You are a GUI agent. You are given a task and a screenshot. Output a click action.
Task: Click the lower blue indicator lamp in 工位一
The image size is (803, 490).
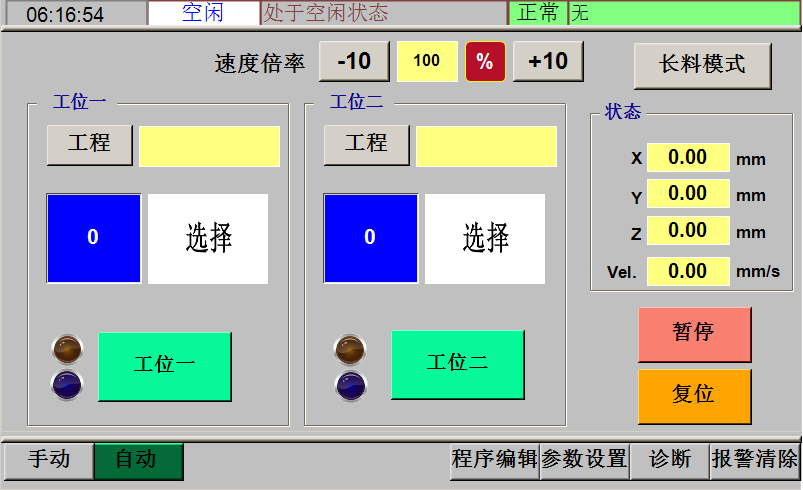tap(68, 384)
